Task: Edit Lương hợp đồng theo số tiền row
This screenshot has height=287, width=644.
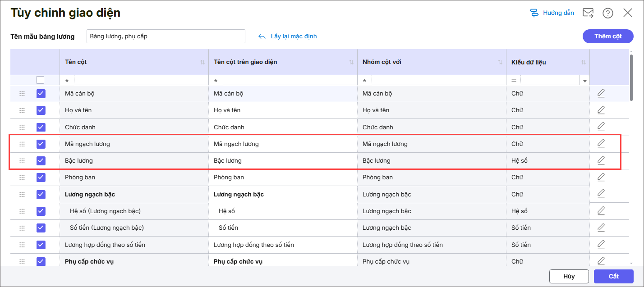Action: pos(601,244)
